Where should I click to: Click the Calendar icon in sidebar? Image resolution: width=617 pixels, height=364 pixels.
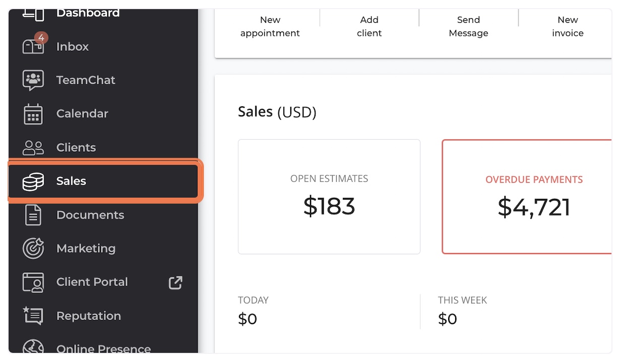[x=33, y=114]
